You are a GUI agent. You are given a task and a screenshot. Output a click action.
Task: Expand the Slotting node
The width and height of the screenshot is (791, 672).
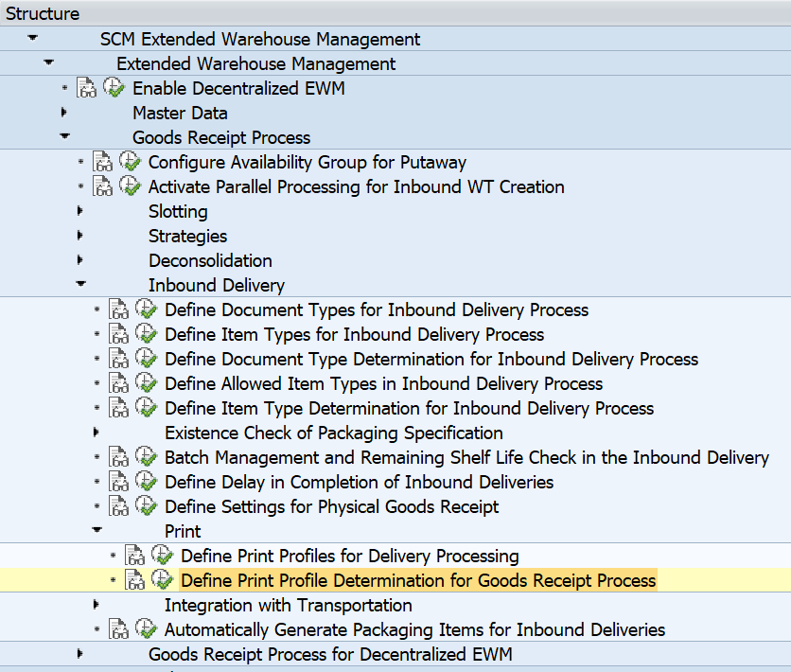pyautogui.click(x=79, y=210)
